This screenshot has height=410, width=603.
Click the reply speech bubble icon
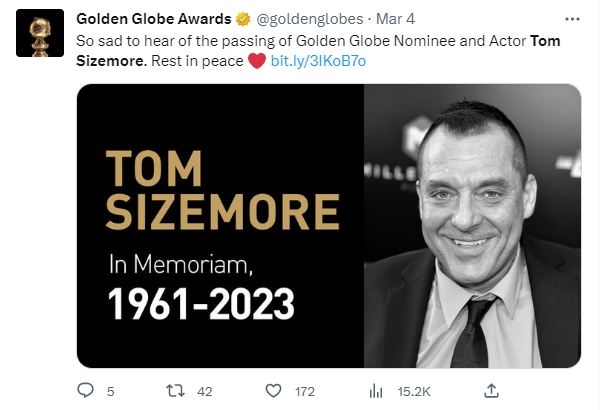pyautogui.click(x=85, y=390)
